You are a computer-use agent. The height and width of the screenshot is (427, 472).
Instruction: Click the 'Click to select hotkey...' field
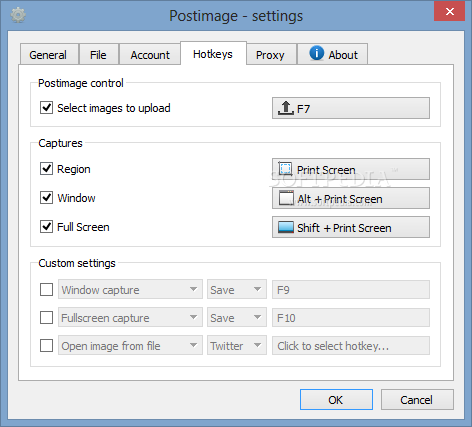[x=351, y=345]
